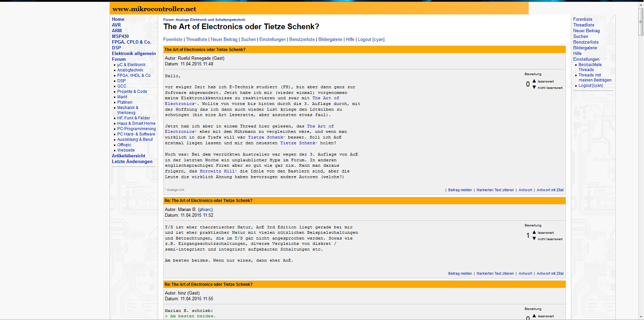Click Threadliste in thread navigation bar
Screen dimensions: 644x320
[196, 39]
